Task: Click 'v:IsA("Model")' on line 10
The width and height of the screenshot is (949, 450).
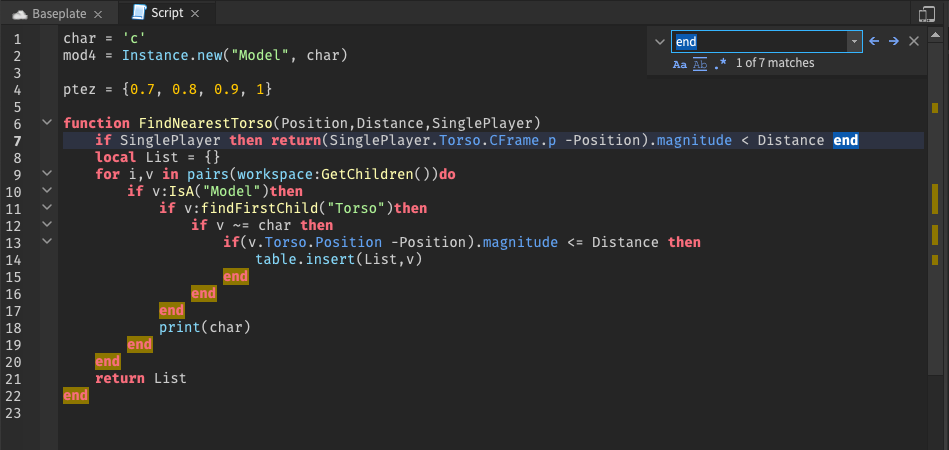Action: point(211,192)
